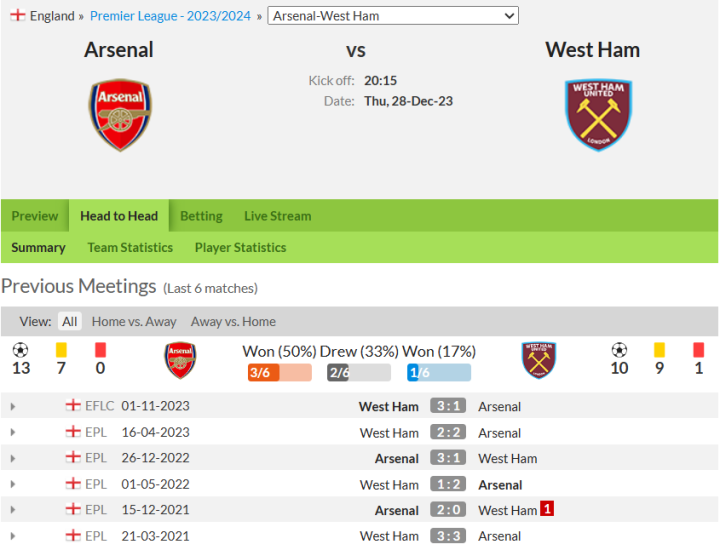Viewport: 720px width, 550px height.
Task: Expand the 01-11-2023 EFLC match row
Action: [x=13, y=407]
